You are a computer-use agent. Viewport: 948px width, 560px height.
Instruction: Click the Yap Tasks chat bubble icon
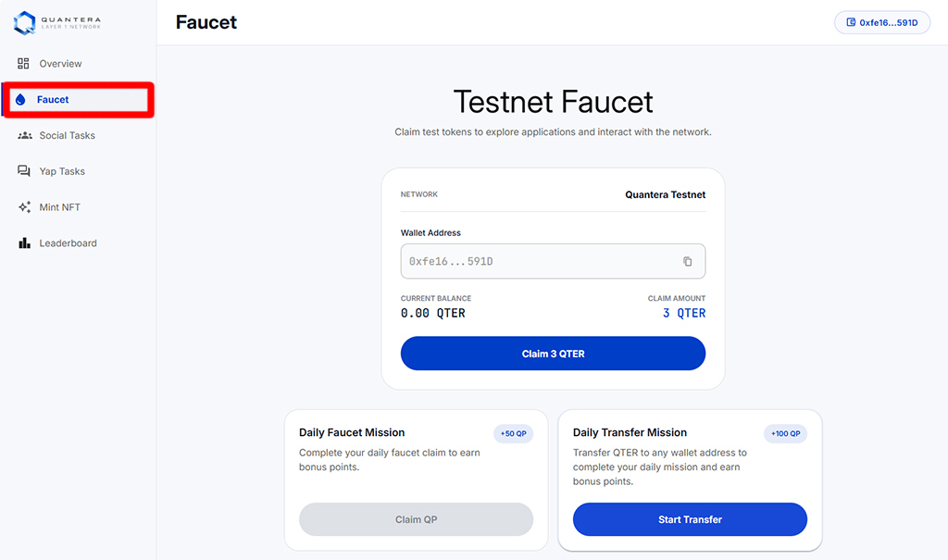point(24,171)
